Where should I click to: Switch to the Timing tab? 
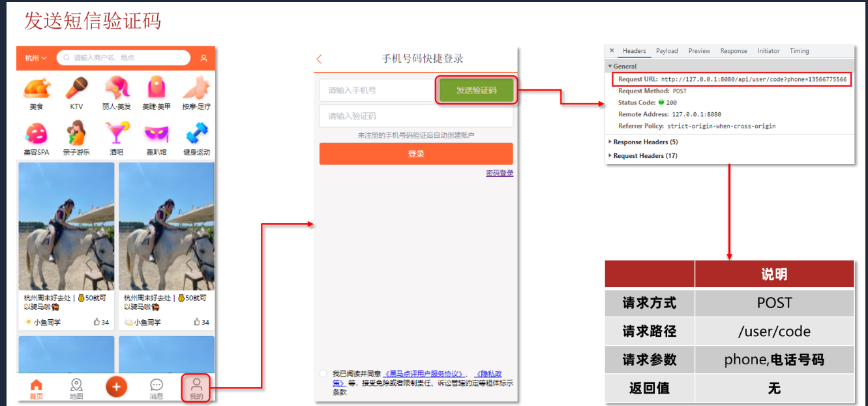pyautogui.click(x=799, y=51)
